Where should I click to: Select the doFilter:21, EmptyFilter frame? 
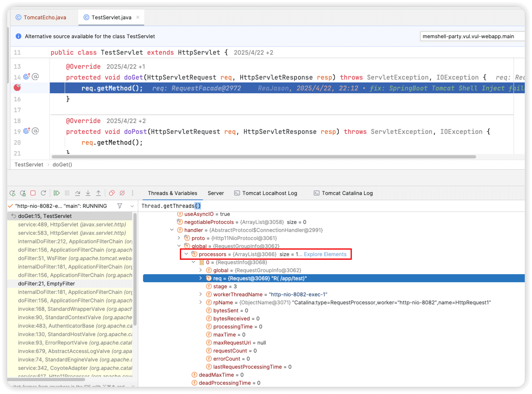tap(70, 283)
